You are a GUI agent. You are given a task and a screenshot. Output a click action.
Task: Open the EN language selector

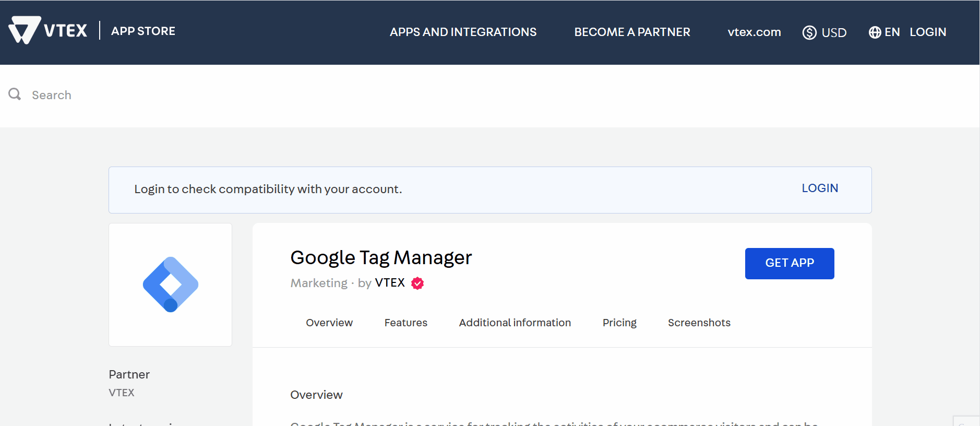pyautogui.click(x=884, y=32)
